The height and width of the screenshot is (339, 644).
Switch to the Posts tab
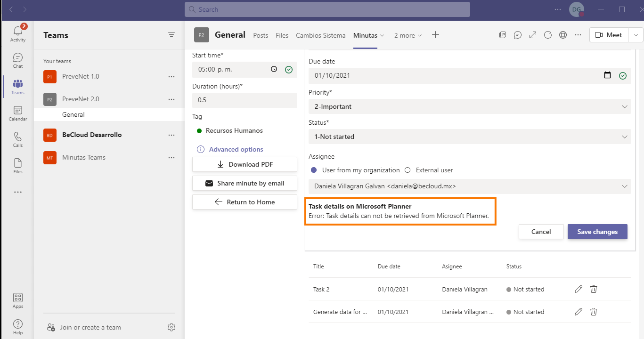(261, 35)
